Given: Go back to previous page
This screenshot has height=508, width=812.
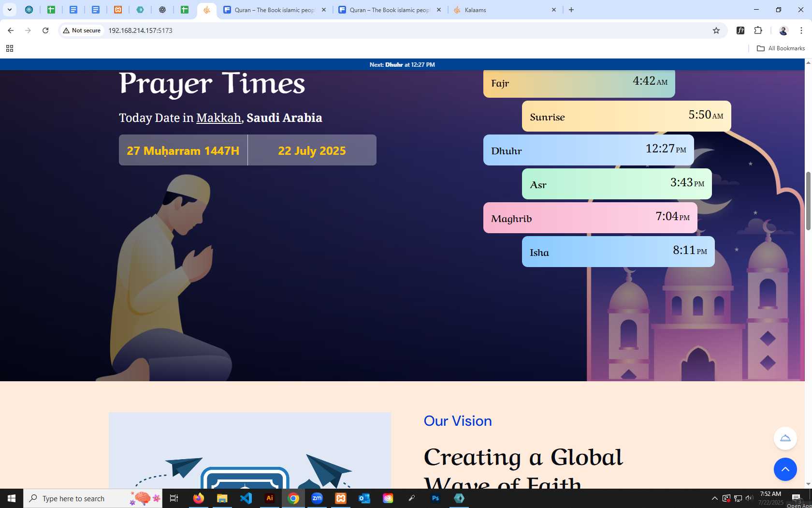Looking at the screenshot, I should pyautogui.click(x=11, y=30).
